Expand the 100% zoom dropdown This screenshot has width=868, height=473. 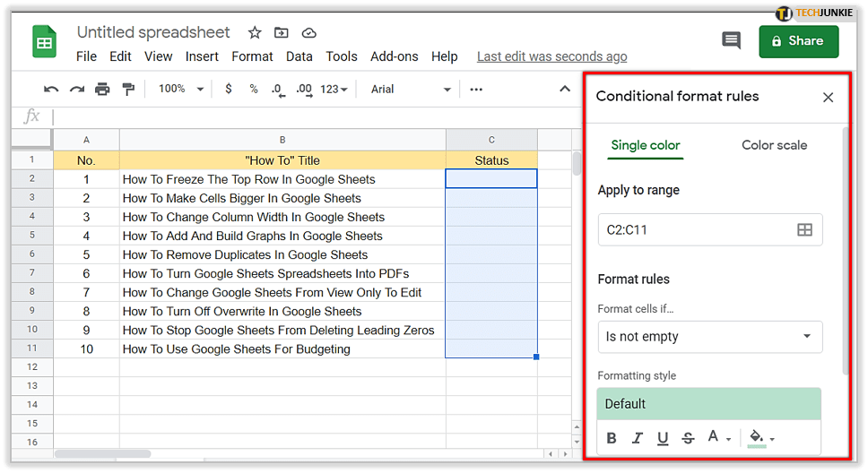tap(180, 89)
